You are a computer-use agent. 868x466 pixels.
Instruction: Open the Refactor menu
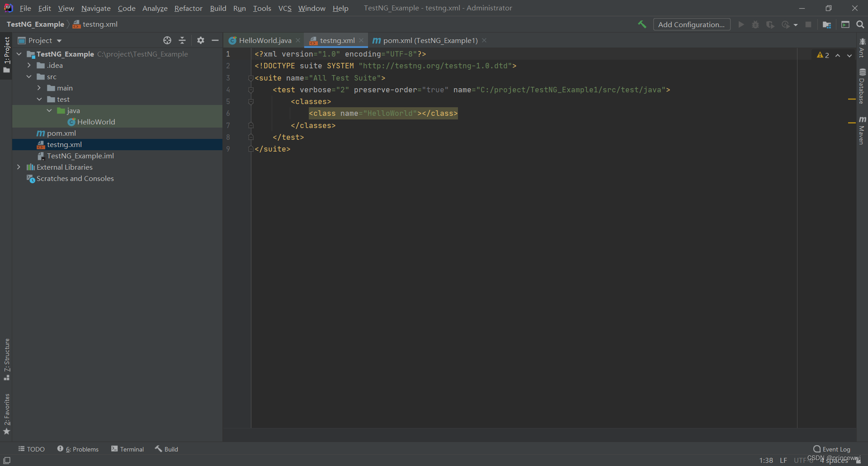click(189, 8)
